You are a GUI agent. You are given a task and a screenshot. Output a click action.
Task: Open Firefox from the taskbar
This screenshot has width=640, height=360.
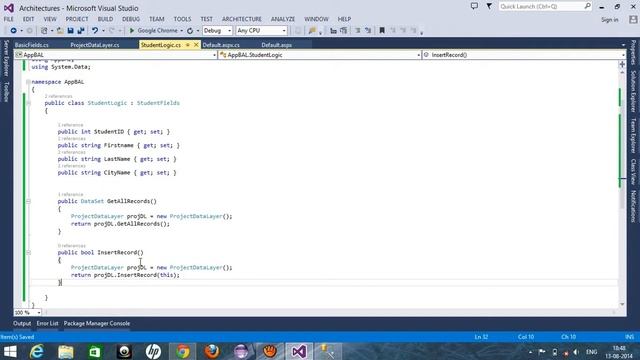[x=212, y=351]
